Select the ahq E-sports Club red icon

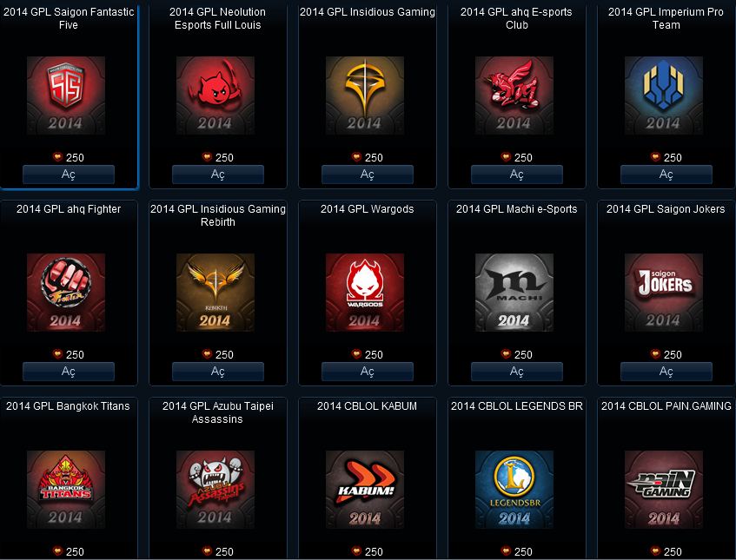pos(514,96)
